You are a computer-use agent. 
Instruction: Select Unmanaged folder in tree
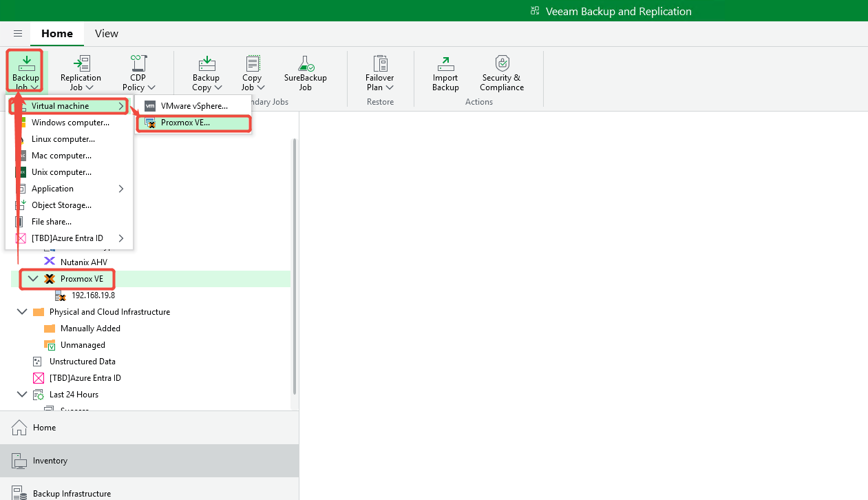83,345
